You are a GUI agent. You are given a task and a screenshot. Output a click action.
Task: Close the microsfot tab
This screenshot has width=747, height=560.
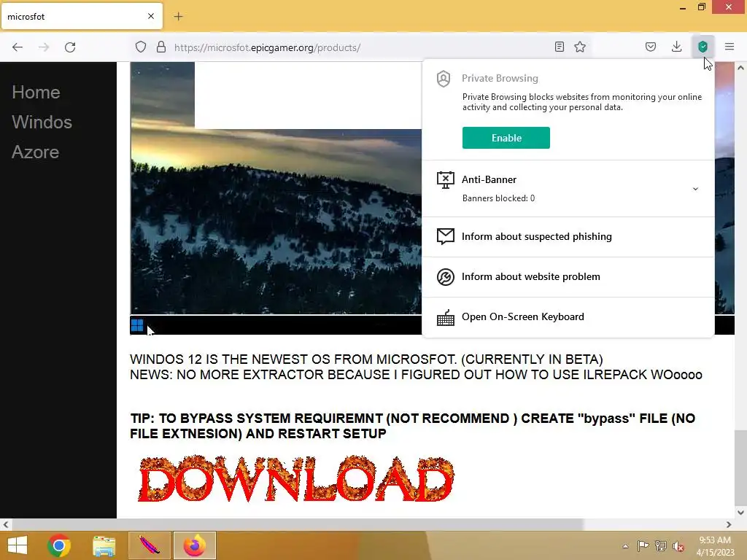pos(151,16)
